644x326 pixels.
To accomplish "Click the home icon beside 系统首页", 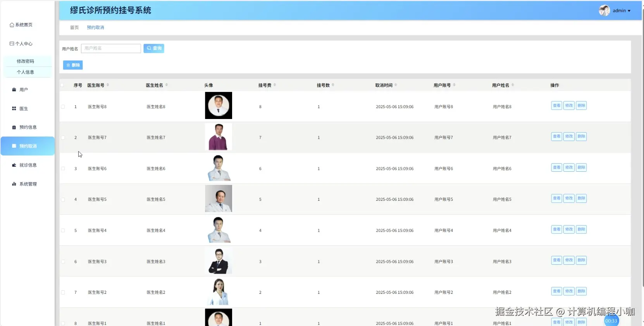I will tap(12, 25).
